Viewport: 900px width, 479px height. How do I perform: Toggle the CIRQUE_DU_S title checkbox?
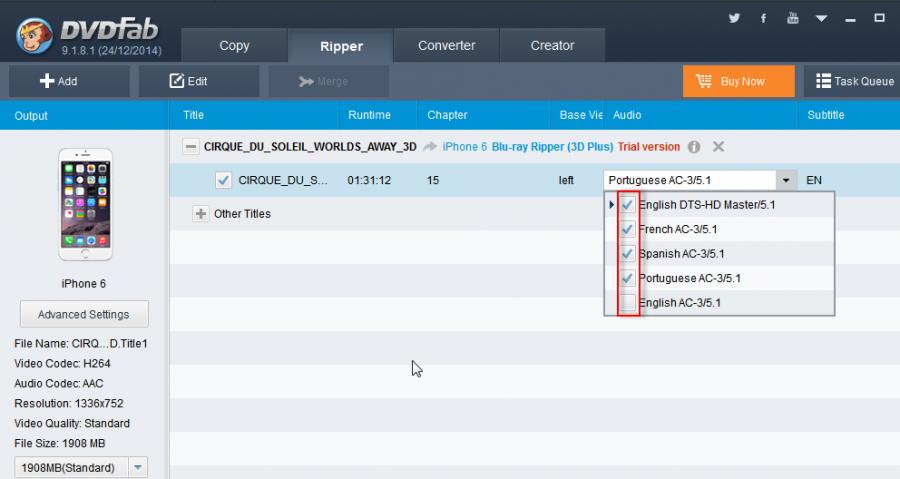click(x=224, y=181)
